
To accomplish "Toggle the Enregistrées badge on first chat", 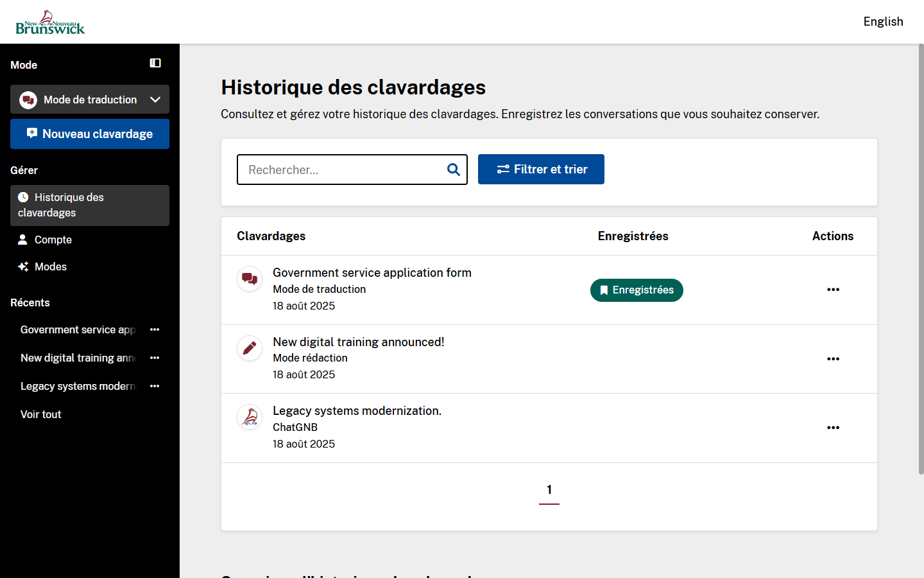I will 637,290.
